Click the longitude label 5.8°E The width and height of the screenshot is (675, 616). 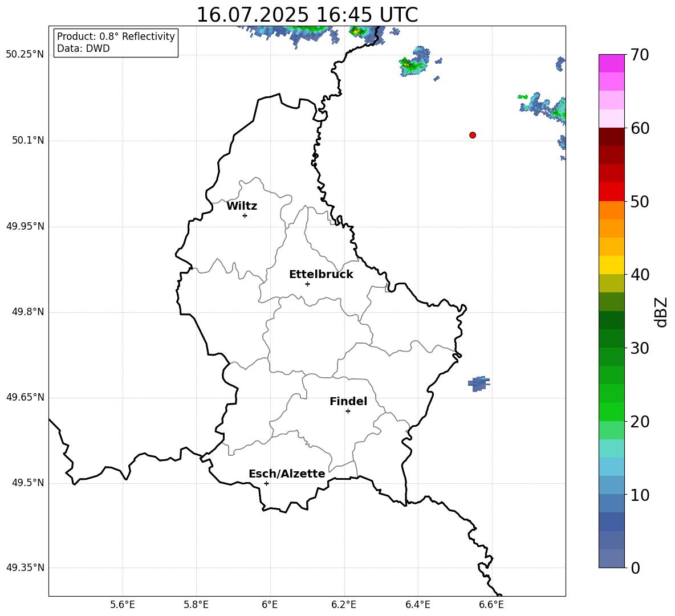tap(196, 605)
